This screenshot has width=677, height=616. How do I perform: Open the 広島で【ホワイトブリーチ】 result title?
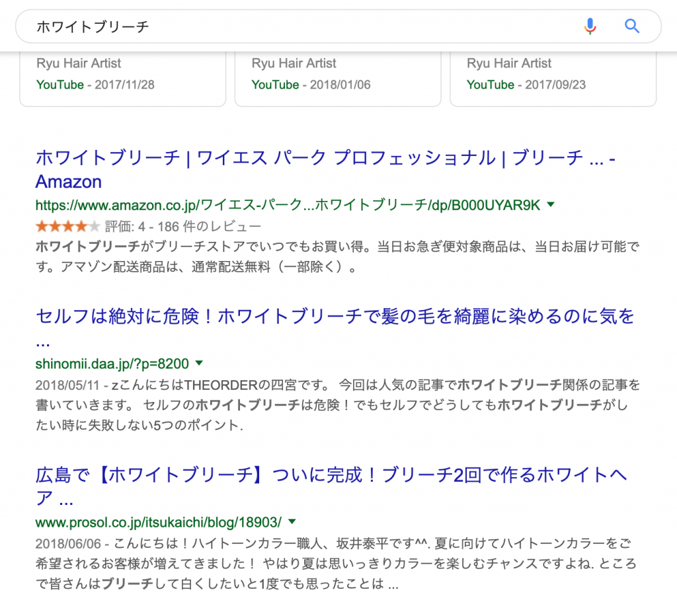click(331, 486)
